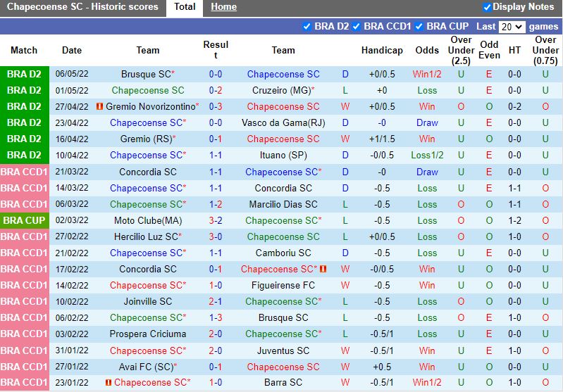Click handicap +0.5 on Avai FC row

pyautogui.click(x=382, y=367)
